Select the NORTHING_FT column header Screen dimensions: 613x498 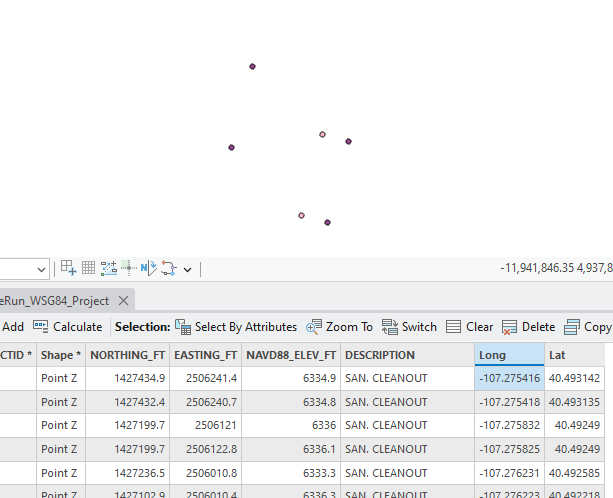coord(127,355)
